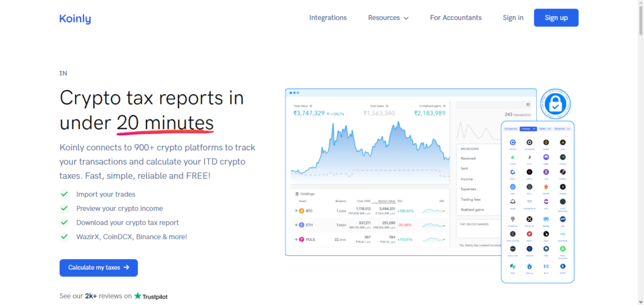Click the checkmark beside Preview your crypto income
This screenshot has width=644, height=305.
click(64, 208)
